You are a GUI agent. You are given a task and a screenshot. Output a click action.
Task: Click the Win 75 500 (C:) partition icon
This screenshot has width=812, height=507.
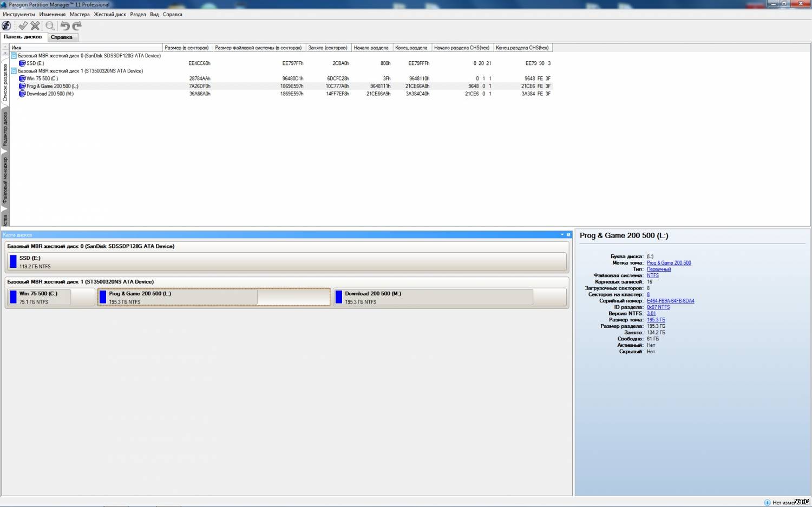22,78
